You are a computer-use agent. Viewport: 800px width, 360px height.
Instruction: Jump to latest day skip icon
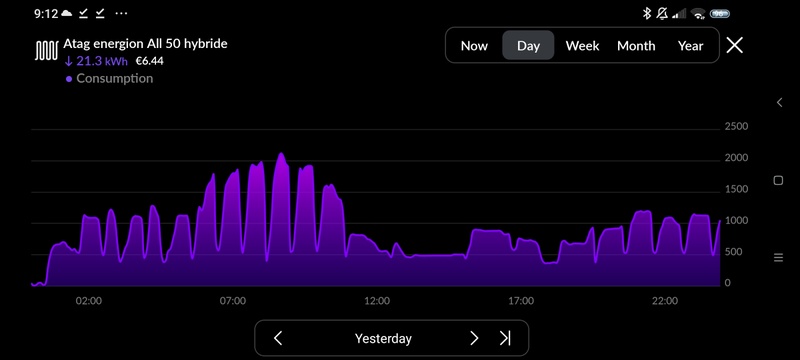(505, 338)
